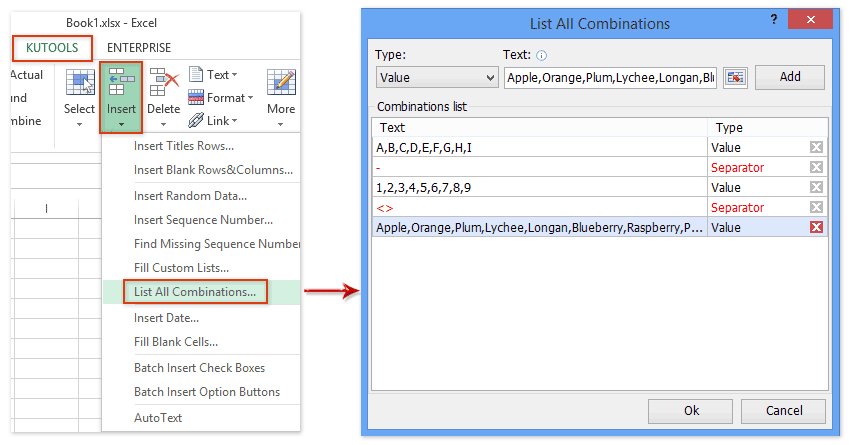Image resolution: width=850 pixels, height=445 pixels.
Task: Remove the A,B,C,D,E,F,G,H,I combination row
Action: click(816, 148)
